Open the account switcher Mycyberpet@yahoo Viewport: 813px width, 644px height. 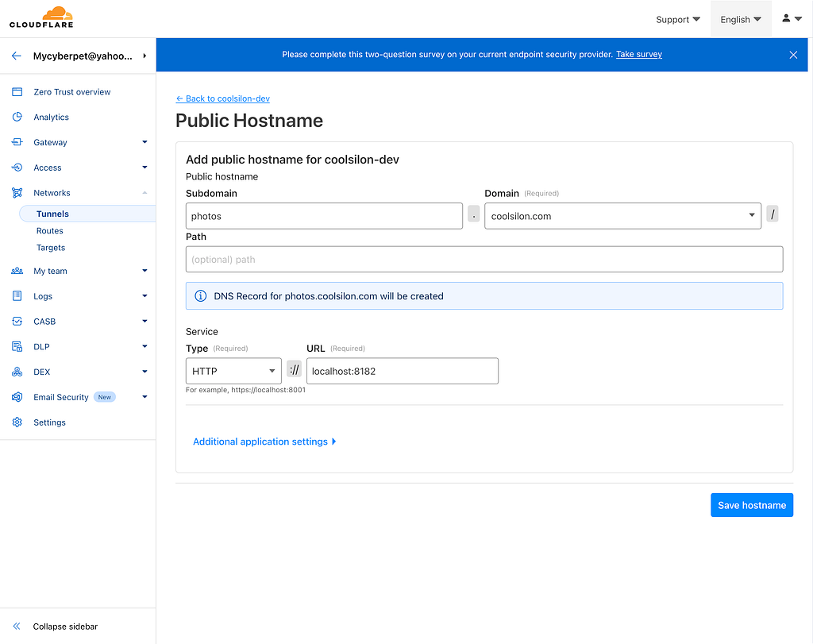(x=89, y=56)
